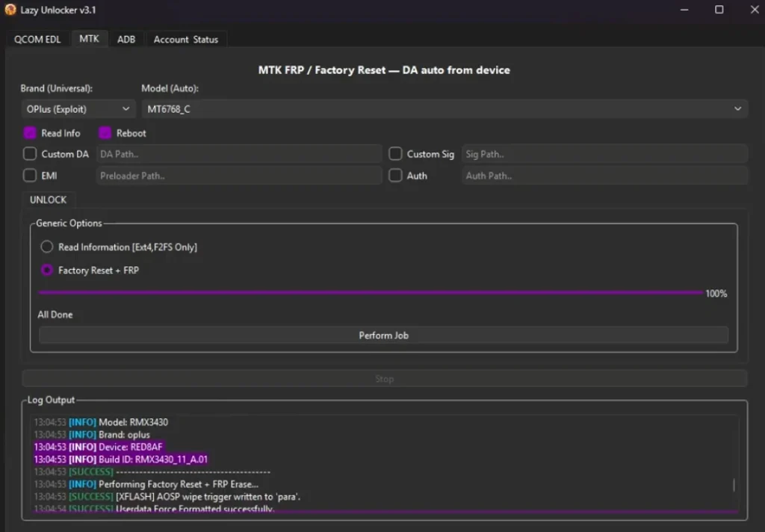Disable the Reboot checkbox
The image size is (765, 532).
[105, 133]
